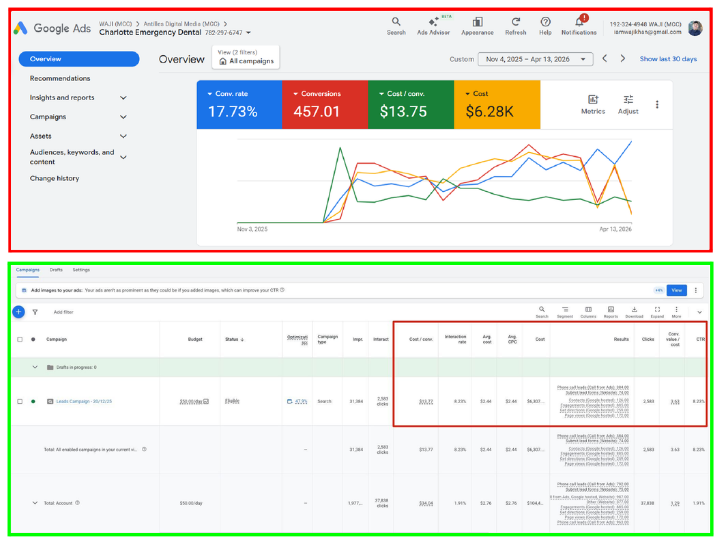
Task: Click the red Conversions metric tile
Action: [325, 104]
